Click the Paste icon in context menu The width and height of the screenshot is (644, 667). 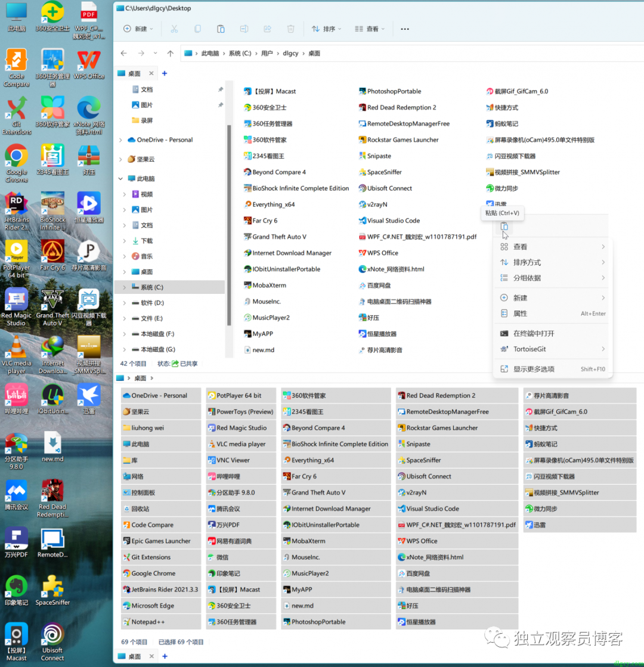[504, 227]
